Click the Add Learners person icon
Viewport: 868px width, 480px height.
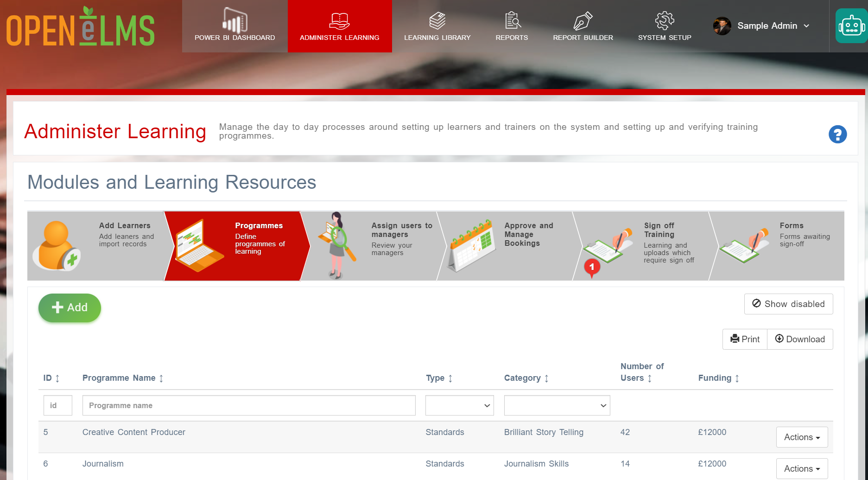tap(57, 246)
